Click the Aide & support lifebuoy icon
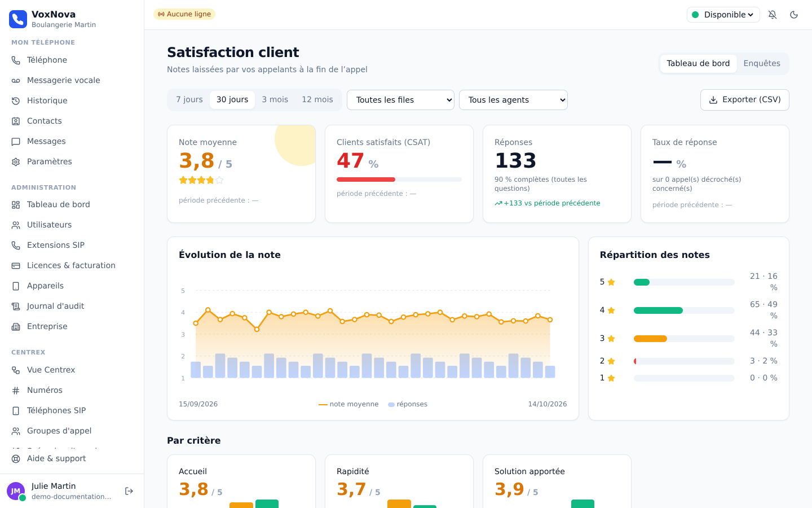 16,458
